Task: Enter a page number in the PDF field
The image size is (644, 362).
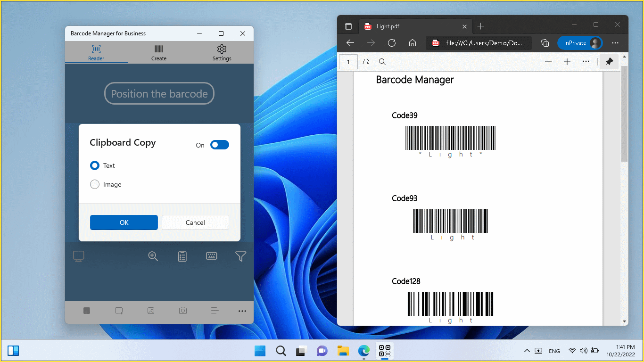Action: (348, 61)
